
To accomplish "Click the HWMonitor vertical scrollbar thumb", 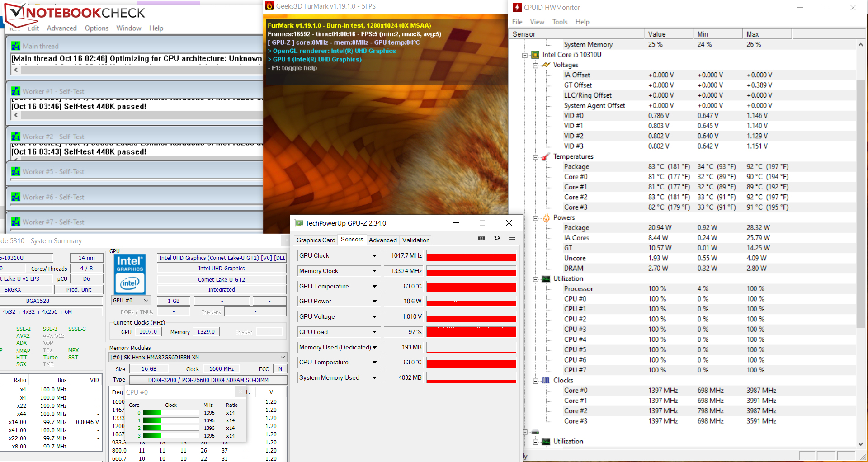I will coord(861,204).
